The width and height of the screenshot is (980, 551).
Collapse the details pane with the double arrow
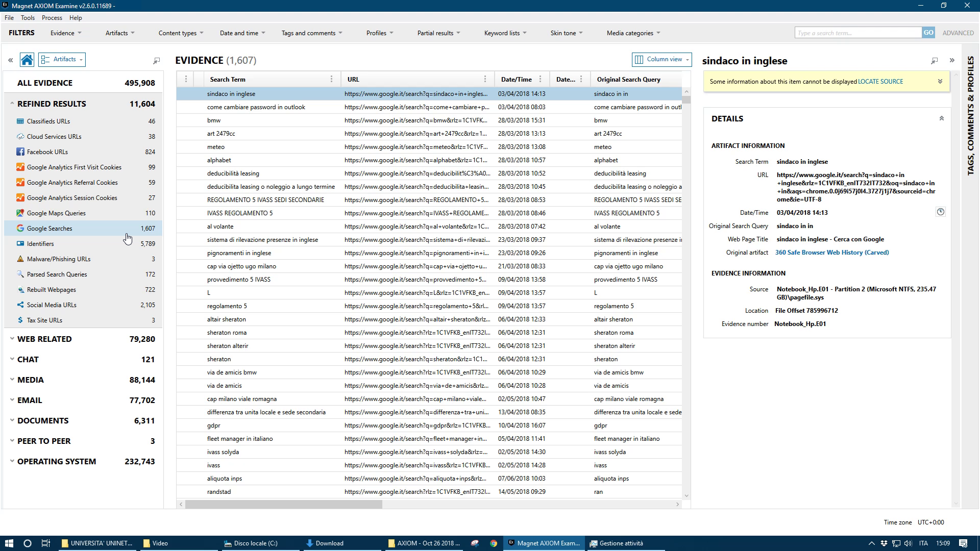pos(952,60)
